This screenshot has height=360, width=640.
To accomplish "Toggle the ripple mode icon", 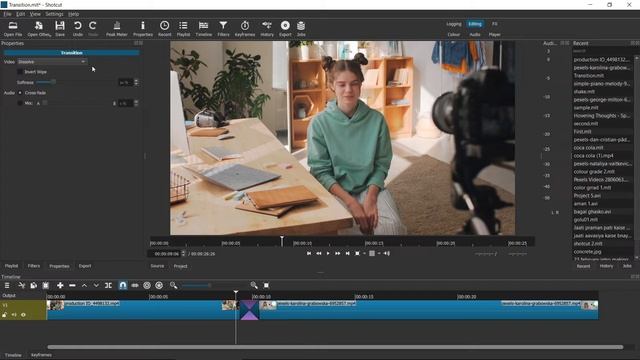I will click(147, 285).
